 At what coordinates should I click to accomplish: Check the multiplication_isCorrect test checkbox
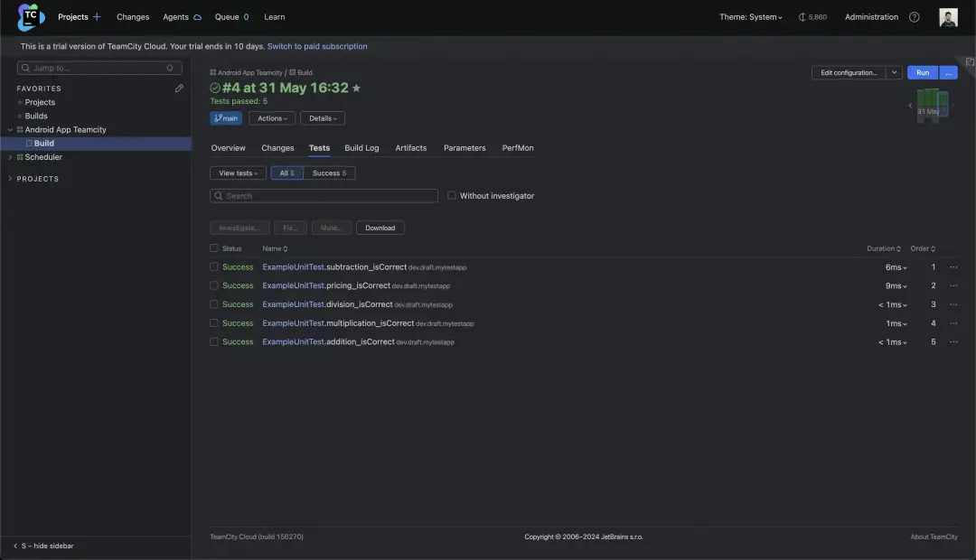click(214, 323)
